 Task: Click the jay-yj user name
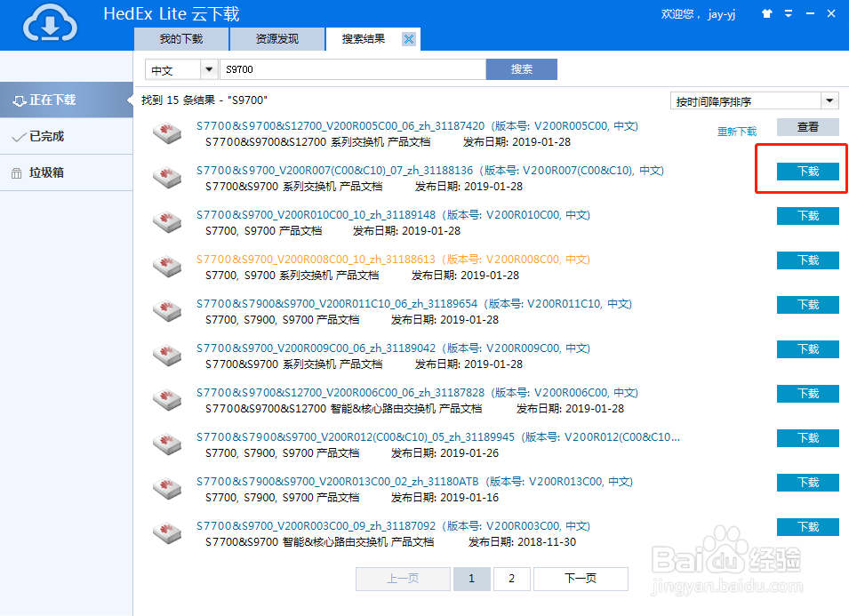[722, 14]
